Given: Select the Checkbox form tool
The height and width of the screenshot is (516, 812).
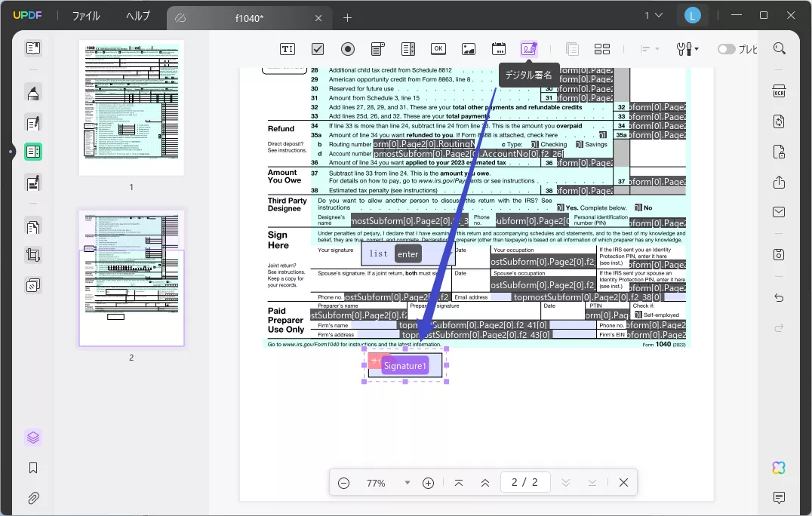Looking at the screenshot, I should point(318,49).
